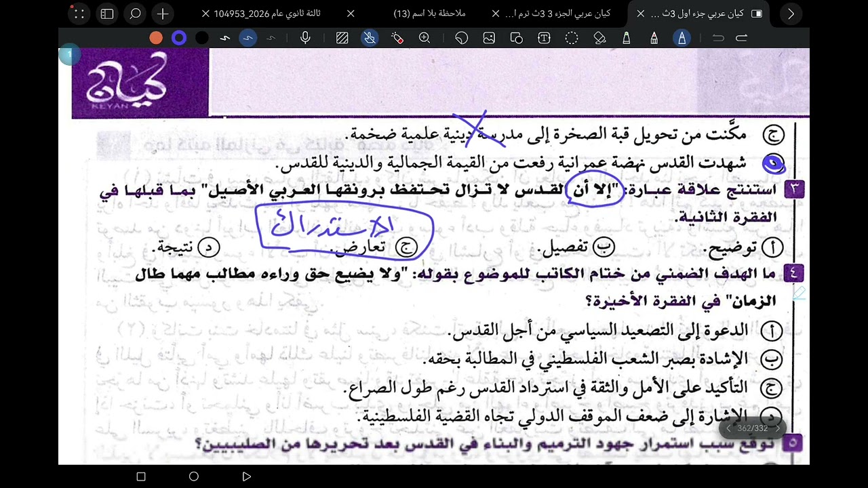Switch to tab كيان عربي الجزء 3

558,14
